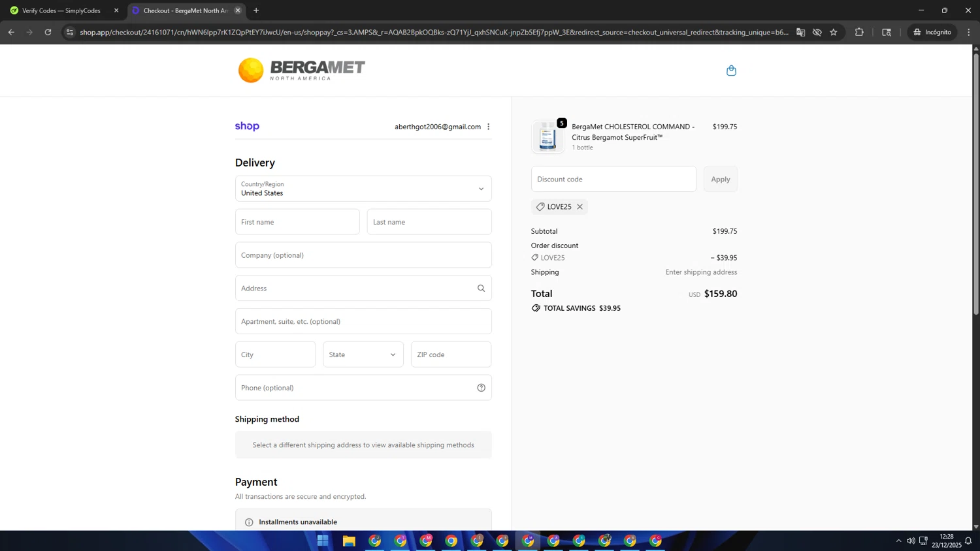
Task: Open a new browser tab
Action: (x=256, y=10)
